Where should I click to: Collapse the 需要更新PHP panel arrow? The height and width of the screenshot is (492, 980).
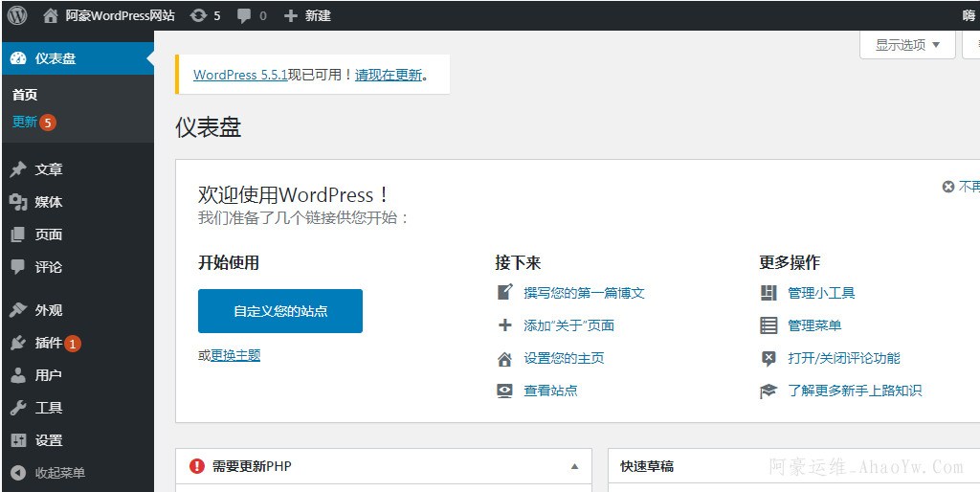tap(574, 466)
